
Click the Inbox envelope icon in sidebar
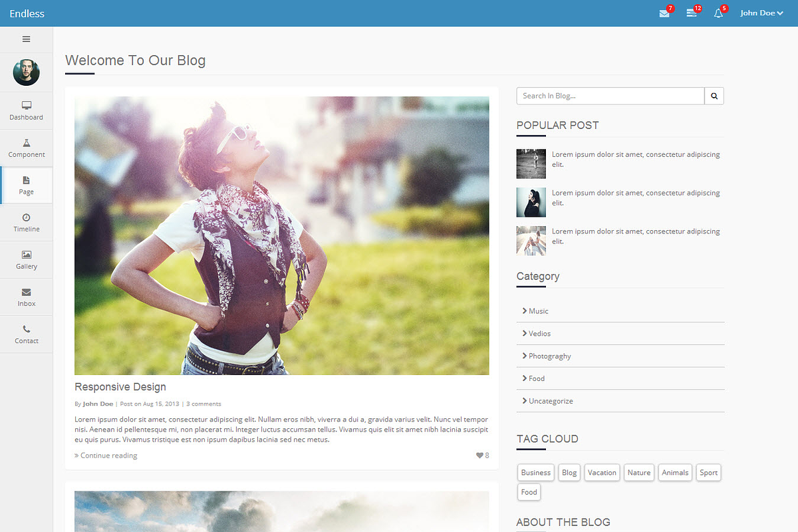tap(27, 291)
